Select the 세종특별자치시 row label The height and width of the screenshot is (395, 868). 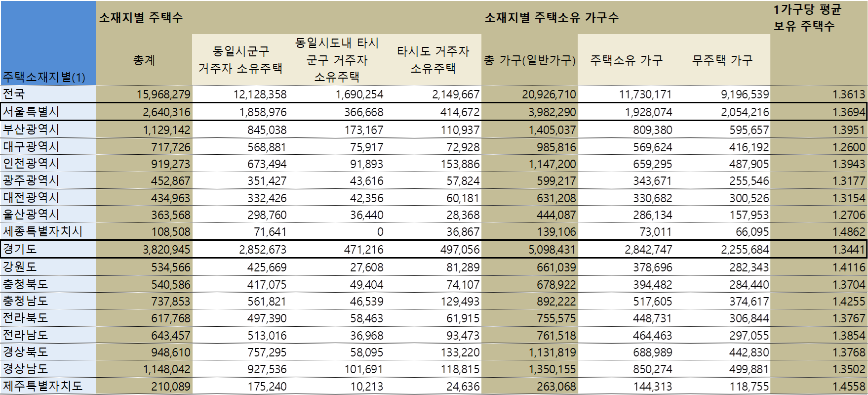pyautogui.click(x=48, y=231)
